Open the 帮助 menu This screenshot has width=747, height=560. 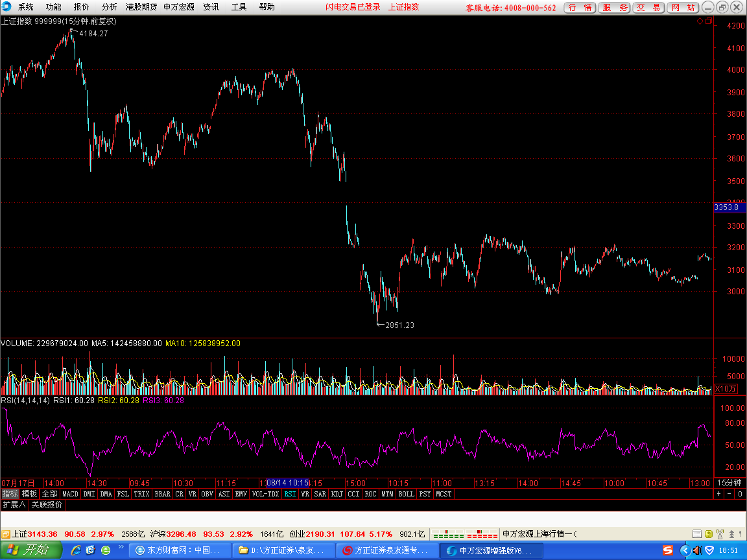[x=267, y=7]
